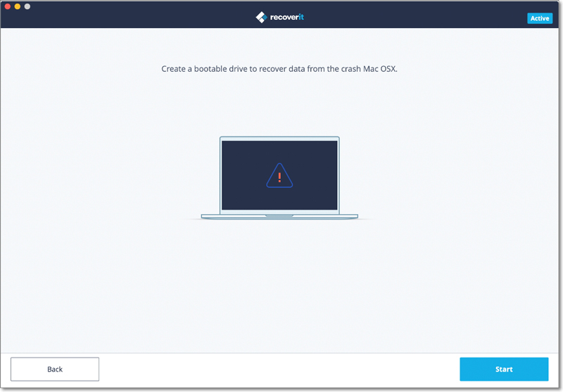563x392 pixels.
Task: Click the gray zoom window button
Action: (x=27, y=6)
